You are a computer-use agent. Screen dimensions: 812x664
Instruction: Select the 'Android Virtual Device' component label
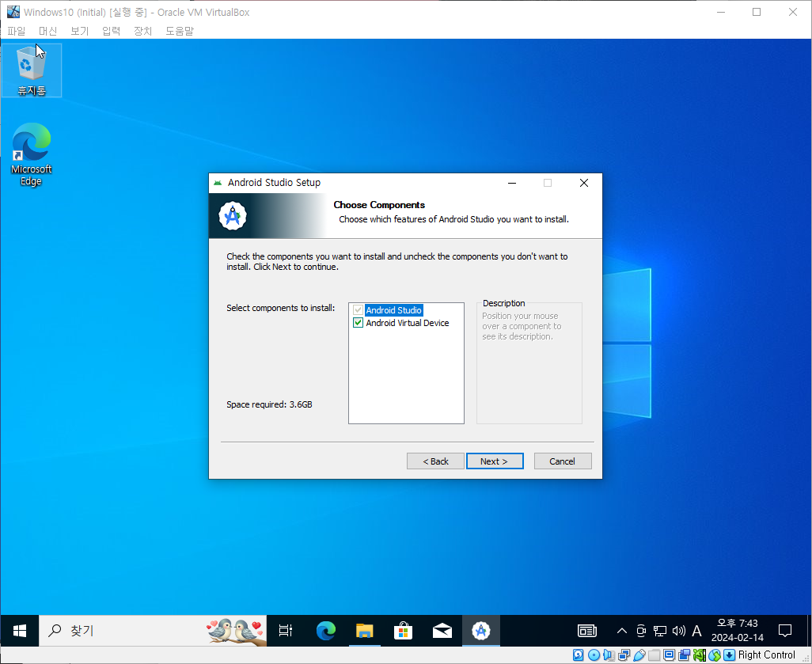(407, 323)
